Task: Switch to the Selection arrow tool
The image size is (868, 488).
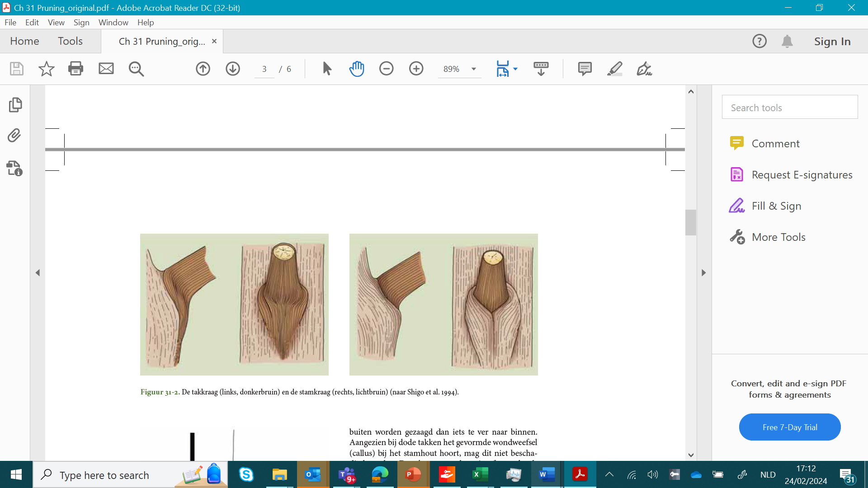Action: (x=327, y=69)
